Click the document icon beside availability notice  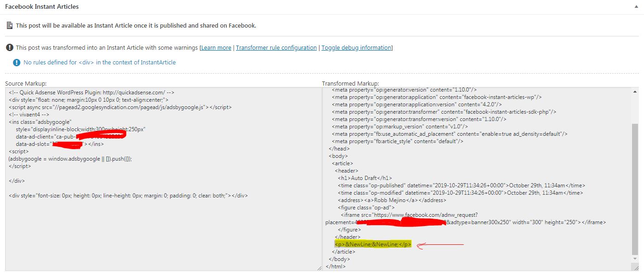[10, 25]
